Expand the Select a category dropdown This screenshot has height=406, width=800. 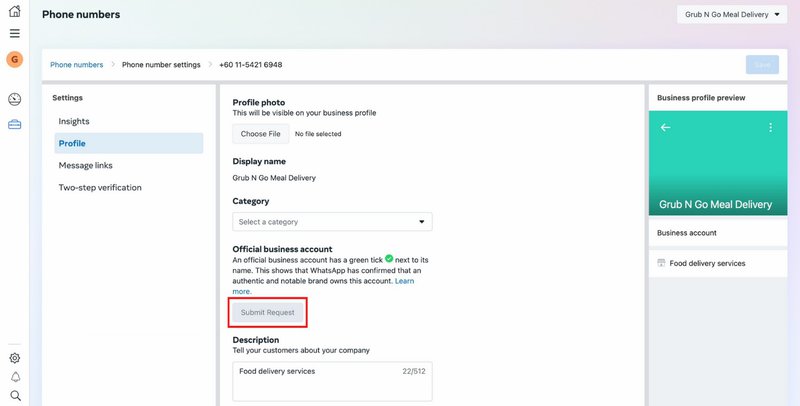point(332,222)
